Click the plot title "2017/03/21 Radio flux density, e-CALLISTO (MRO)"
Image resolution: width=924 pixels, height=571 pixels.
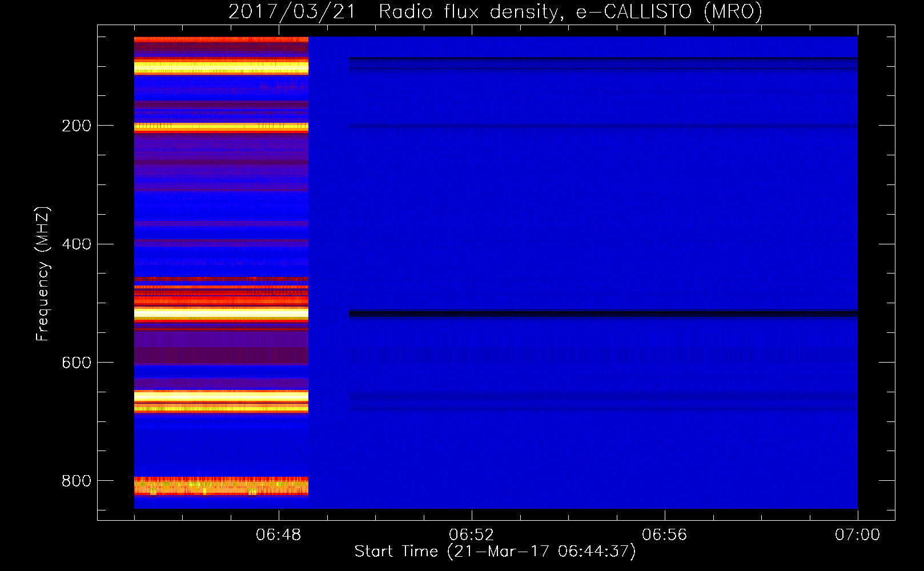click(495, 11)
